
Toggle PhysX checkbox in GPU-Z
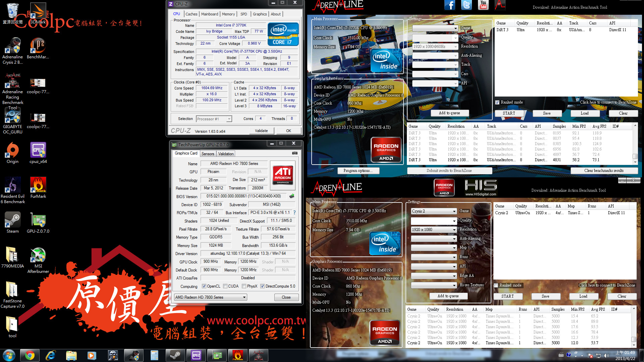(244, 286)
